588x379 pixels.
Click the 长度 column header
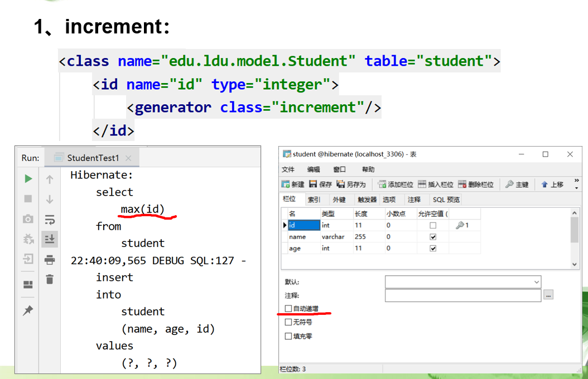pyautogui.click(x=369, y=213)
